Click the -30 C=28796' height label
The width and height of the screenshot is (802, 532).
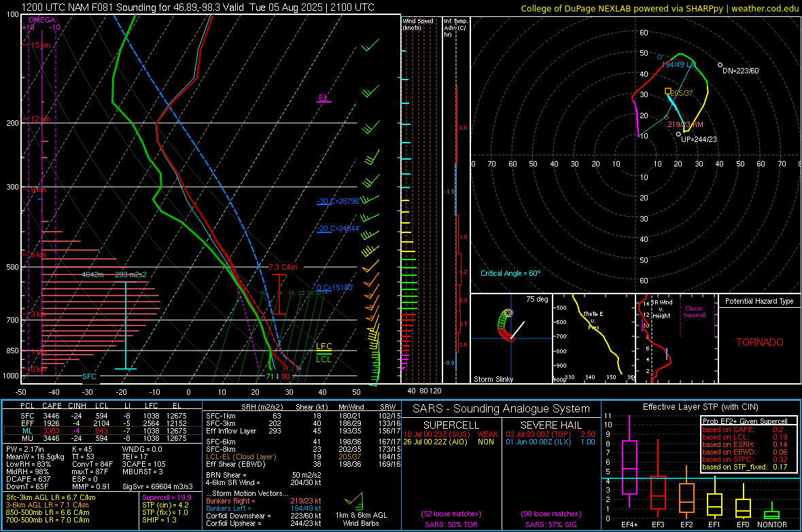(x=338, y=201)
